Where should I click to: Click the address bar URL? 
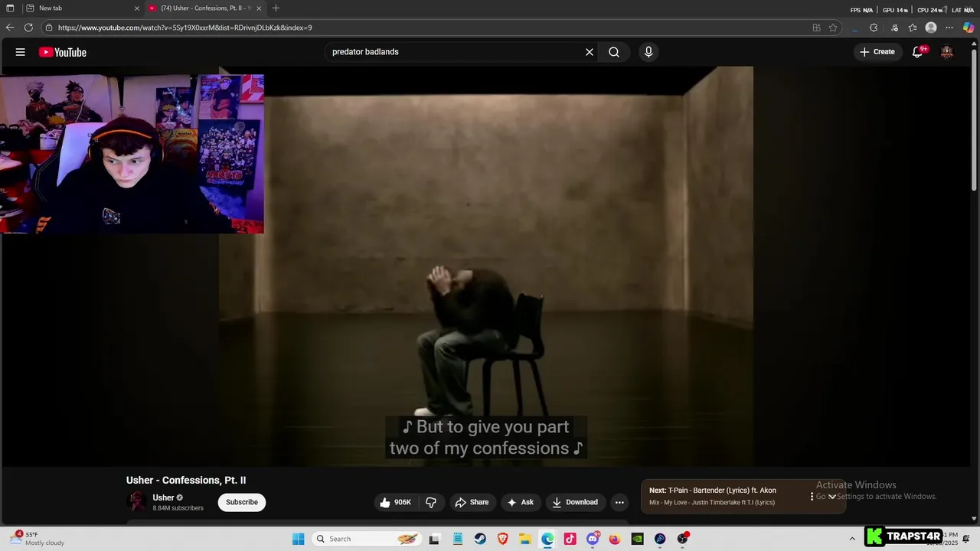[x=185, y=28]
